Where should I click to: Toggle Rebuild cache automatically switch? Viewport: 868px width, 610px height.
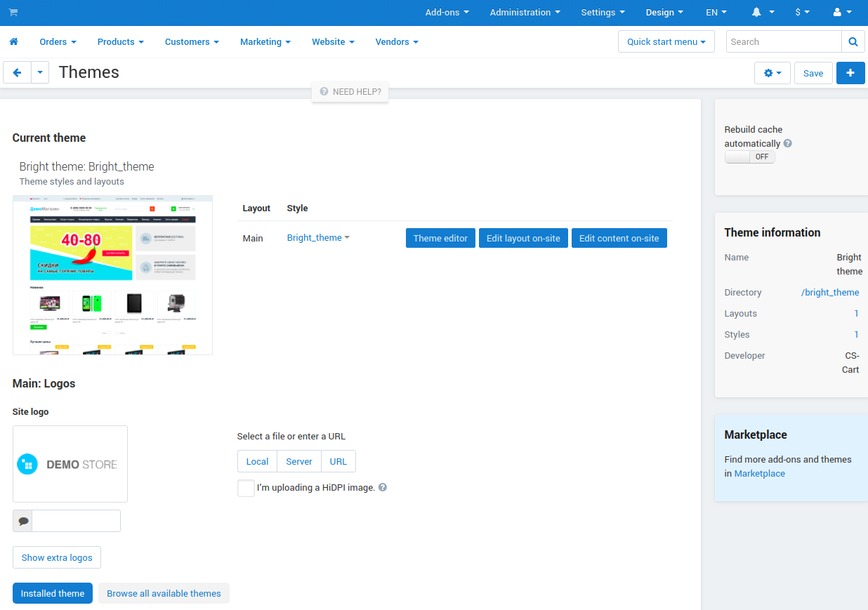click(750, 157)
